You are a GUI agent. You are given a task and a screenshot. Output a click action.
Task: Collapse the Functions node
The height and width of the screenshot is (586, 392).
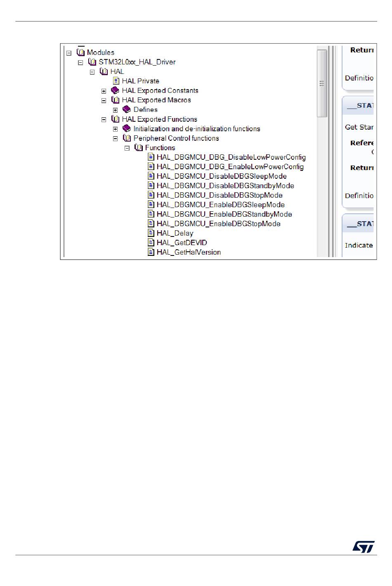coord(127,148)
